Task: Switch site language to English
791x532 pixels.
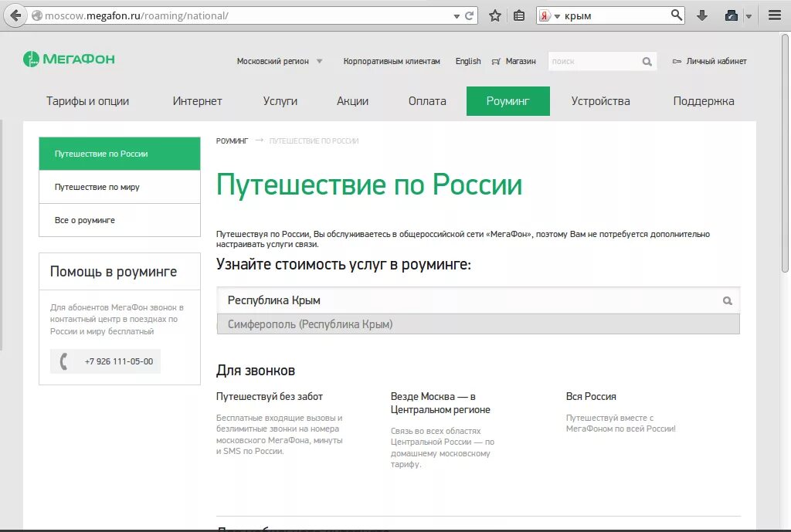Action: pyautogui.click(x=468, y=61)
